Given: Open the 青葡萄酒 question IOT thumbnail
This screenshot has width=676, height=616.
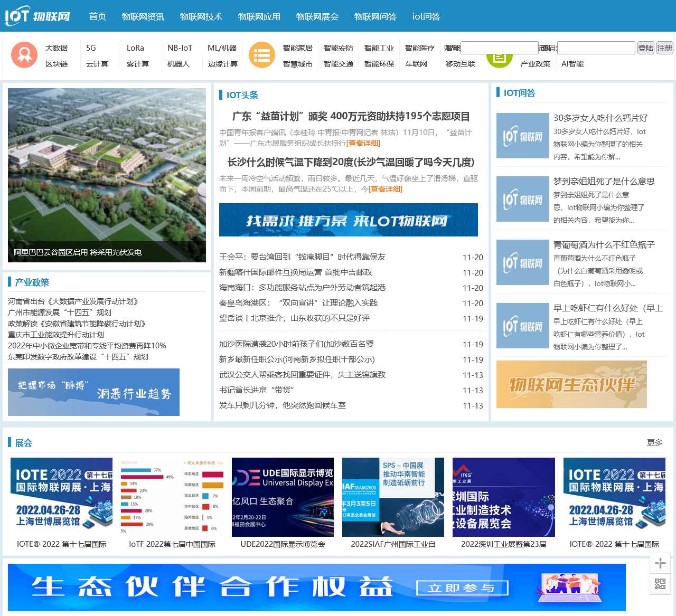Looking at the screenshot, I should (x=523, y=263).
